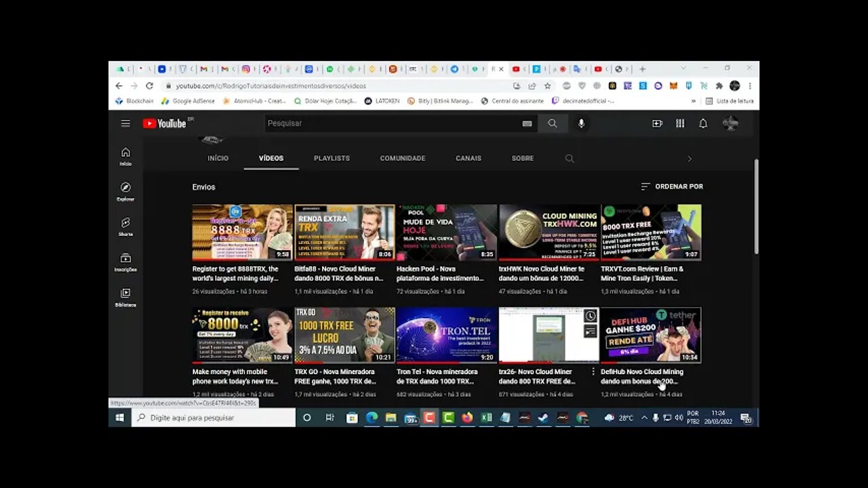The height and width of the screenshot is (488, 868).
Task: Open the LATOKEN bookmark
Action: (x=382, y=101)
